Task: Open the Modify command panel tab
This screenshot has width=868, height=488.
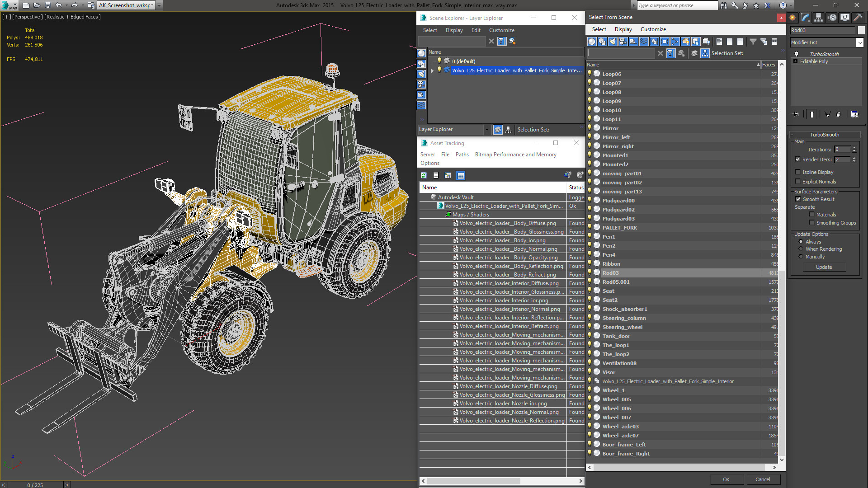Action: pos(806,18)
